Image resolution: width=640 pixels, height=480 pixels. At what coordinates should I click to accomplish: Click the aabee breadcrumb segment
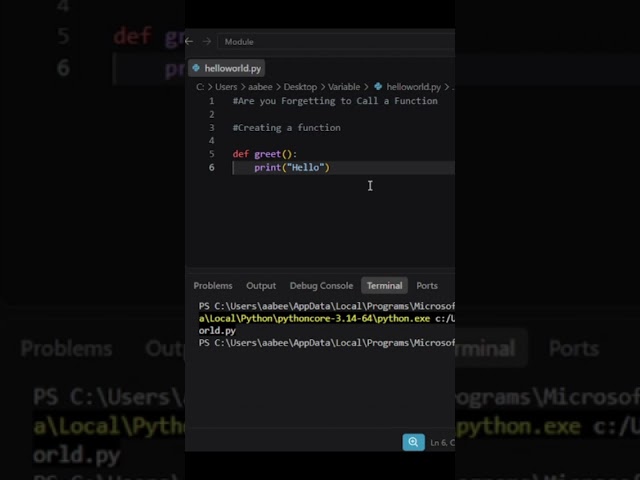pyautogui.click(x=260, y=87)
